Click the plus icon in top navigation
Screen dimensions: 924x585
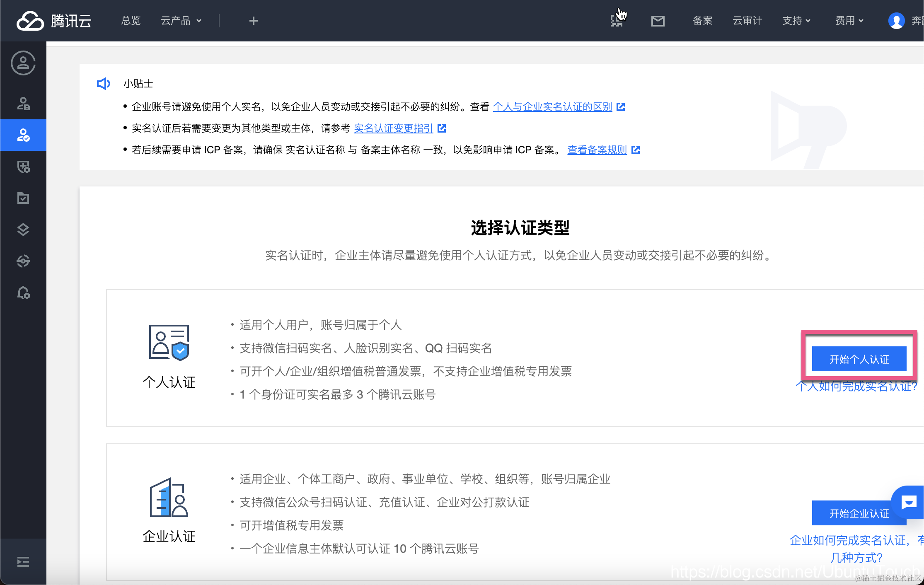[x=253, y=21]
